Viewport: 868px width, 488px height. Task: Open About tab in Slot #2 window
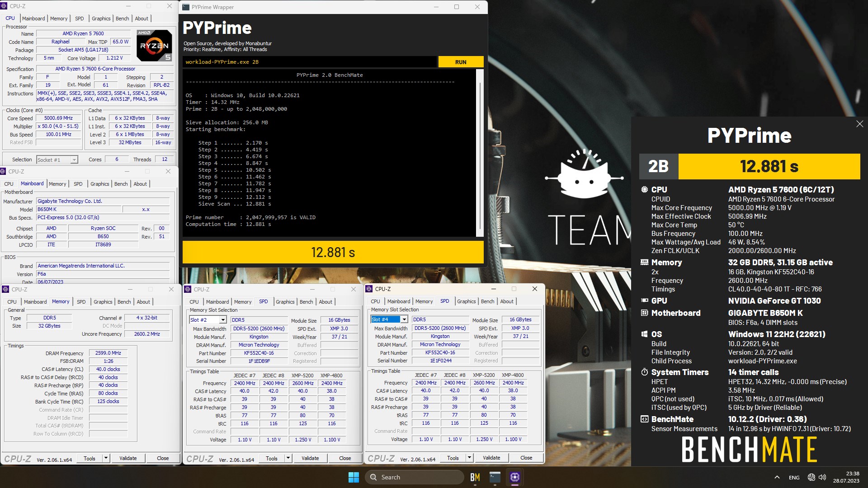[325, 302]
